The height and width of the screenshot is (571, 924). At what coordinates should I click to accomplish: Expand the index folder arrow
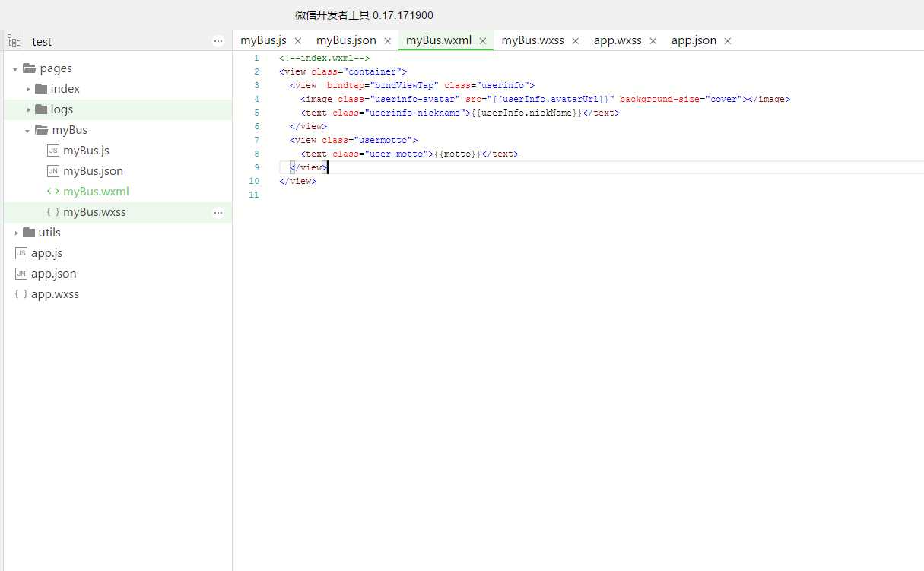pyautogui.click(x=29, y=89)
